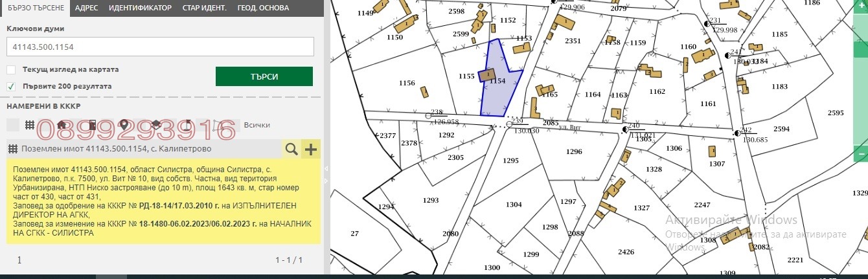Image resolution: width=868 pixels, height=279 pixels.
Task: Focus the Ключови думи search field
Action: pyautogui.click(x=160, y=47)
